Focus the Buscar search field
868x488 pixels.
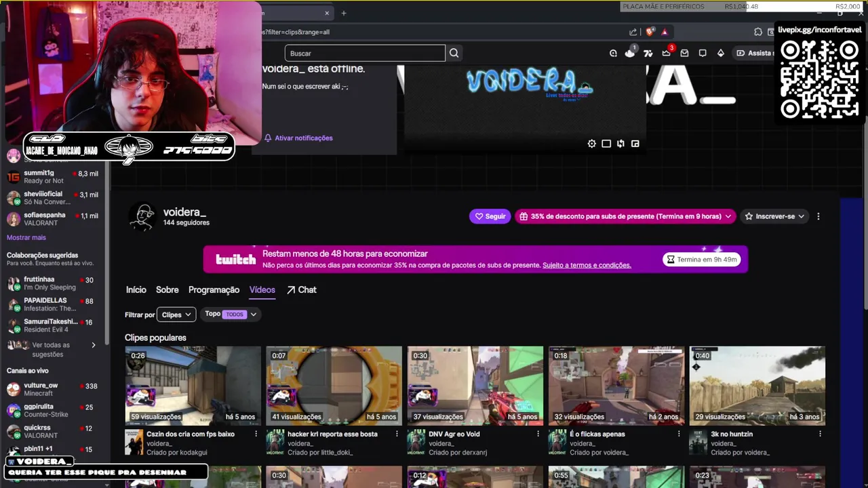click(365, 53)
